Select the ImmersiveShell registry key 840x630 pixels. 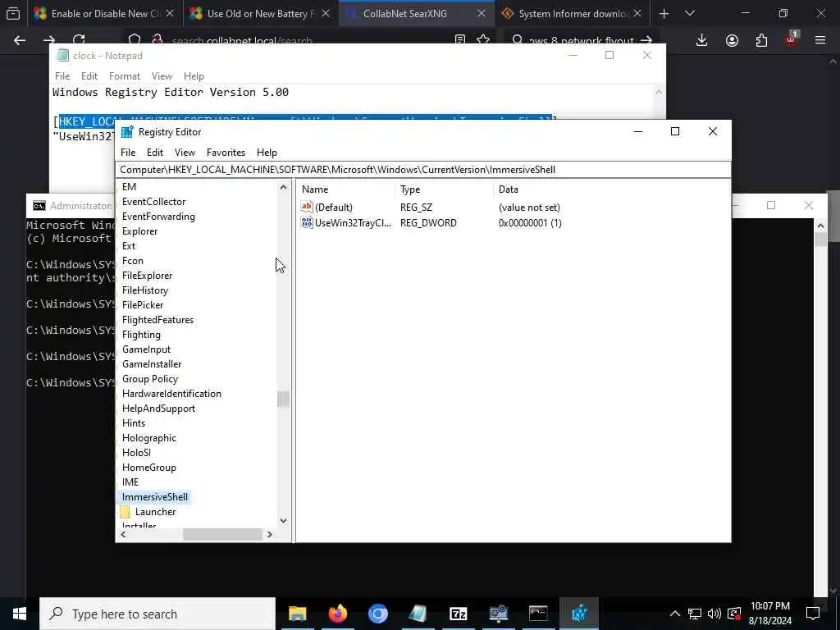155,497
